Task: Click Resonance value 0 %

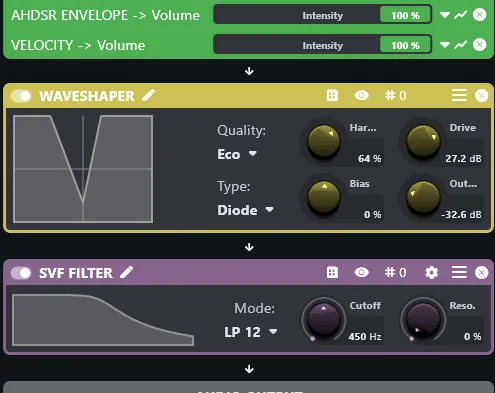Action: click(472, 337)
